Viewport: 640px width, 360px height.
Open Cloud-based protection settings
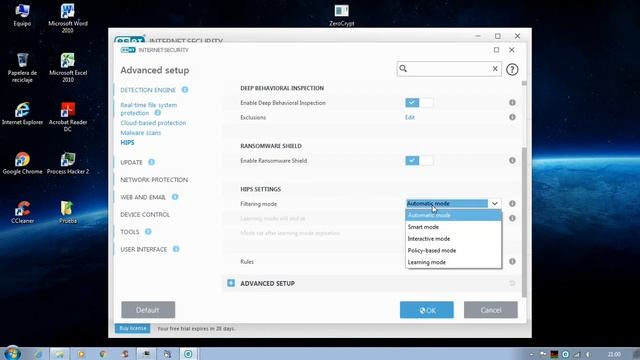click(153, 123)
